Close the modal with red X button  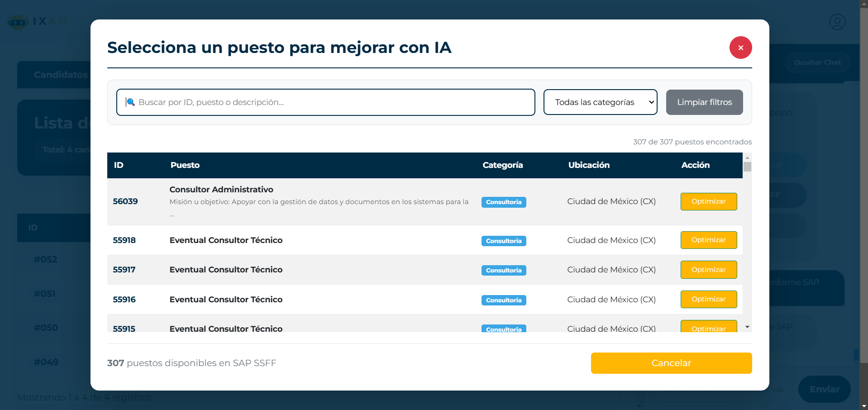coord(740,48)
